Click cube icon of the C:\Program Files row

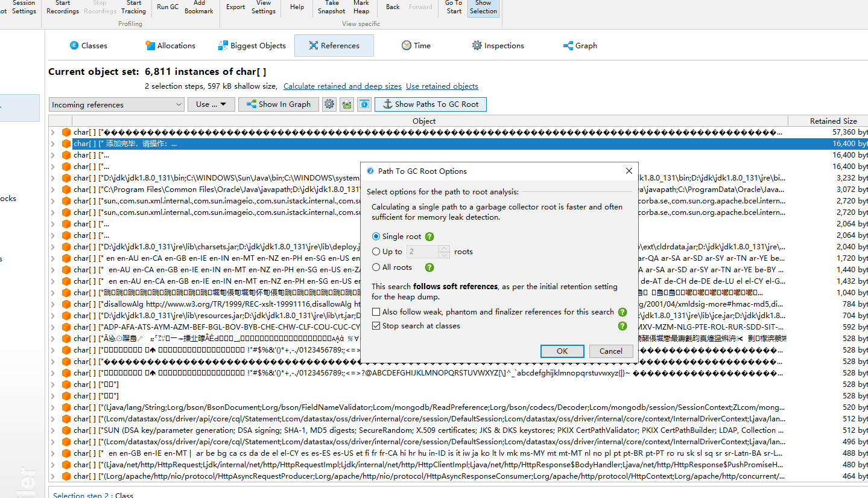[66, 190]
